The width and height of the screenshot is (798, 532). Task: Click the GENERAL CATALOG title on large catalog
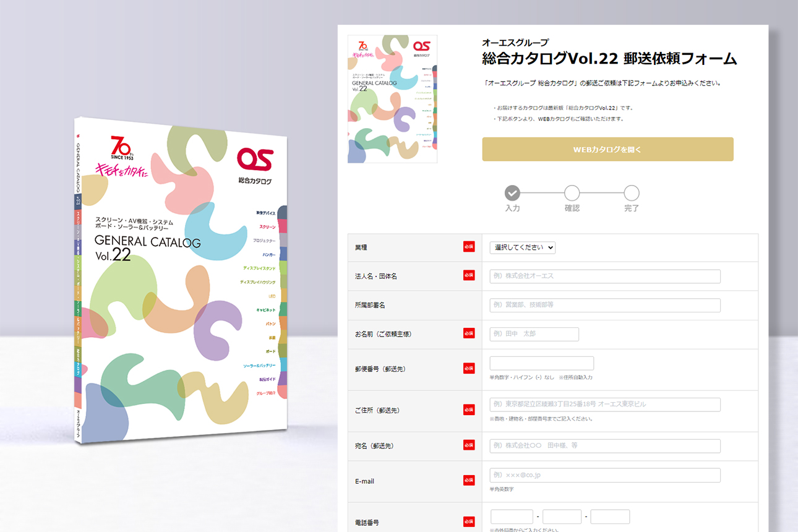tap(147, 242)
